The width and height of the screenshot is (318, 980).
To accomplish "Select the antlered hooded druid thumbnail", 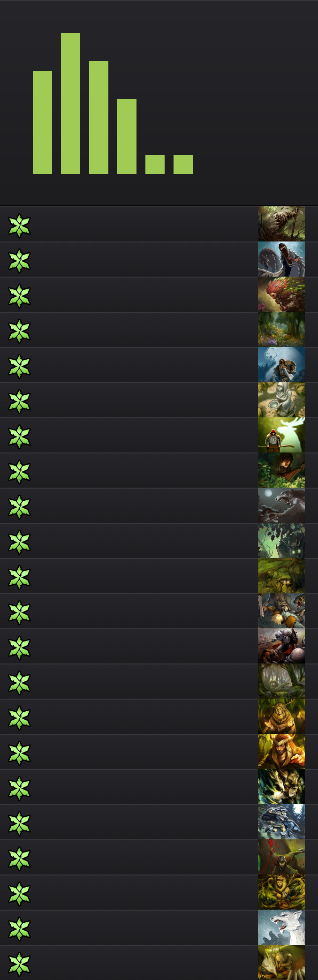I will (281, 716).
